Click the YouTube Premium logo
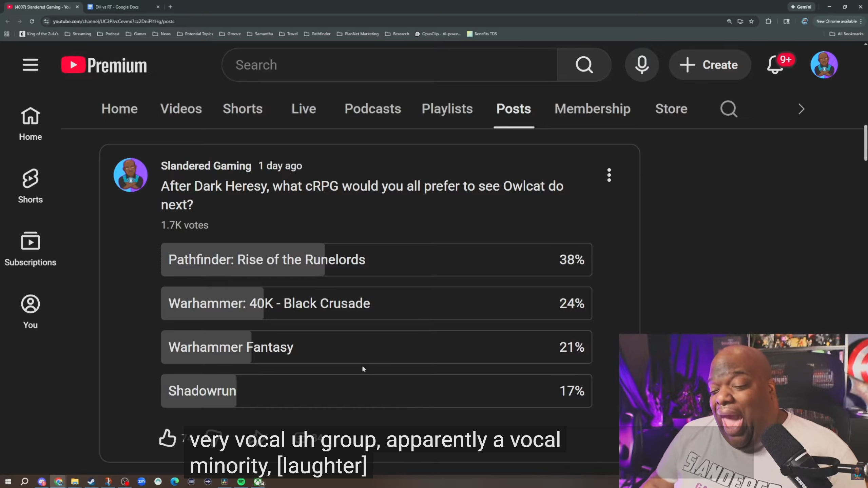Screen dimensions: 868x488 tap(104, 65)
